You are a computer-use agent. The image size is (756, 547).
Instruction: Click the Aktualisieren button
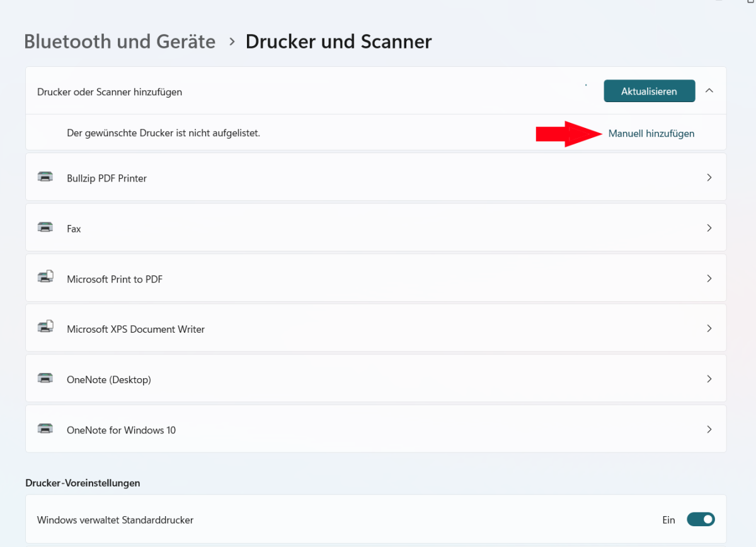click(649, 90)
